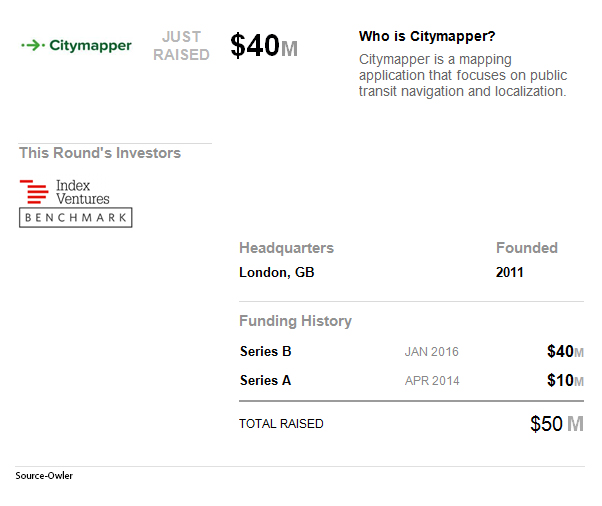Select the Headquarters label
This screenshot has width=602, height=506.
coord(286,248)
